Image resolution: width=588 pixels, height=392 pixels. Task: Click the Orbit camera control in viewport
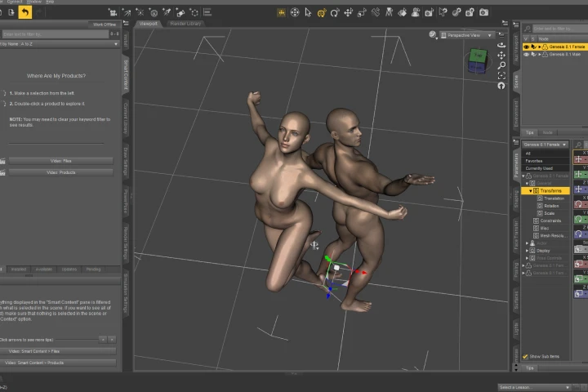coord(501,46)
